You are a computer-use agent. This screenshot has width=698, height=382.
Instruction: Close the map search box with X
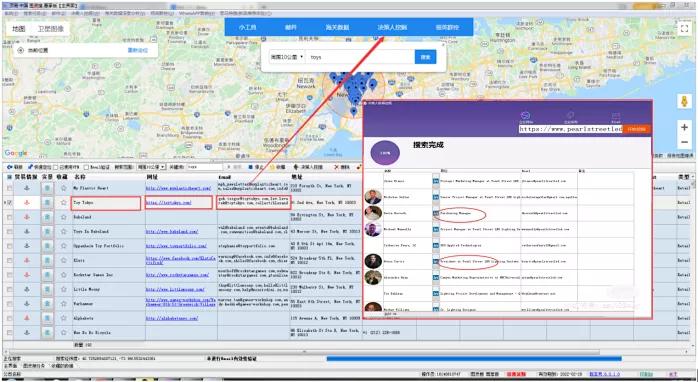coord(442,45)
